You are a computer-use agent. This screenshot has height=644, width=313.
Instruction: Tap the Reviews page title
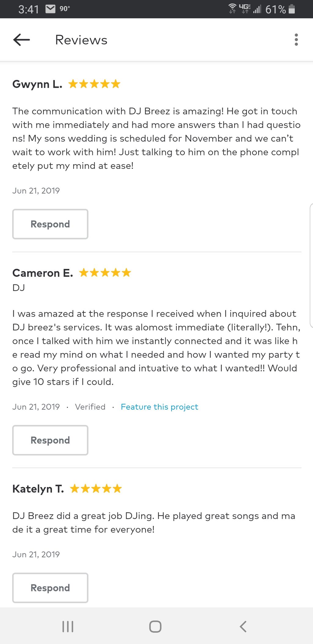(81, 40)
